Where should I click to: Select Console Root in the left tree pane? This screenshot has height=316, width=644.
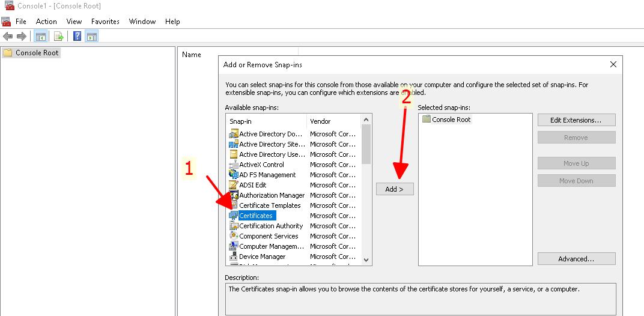click(x=37, y=53)
